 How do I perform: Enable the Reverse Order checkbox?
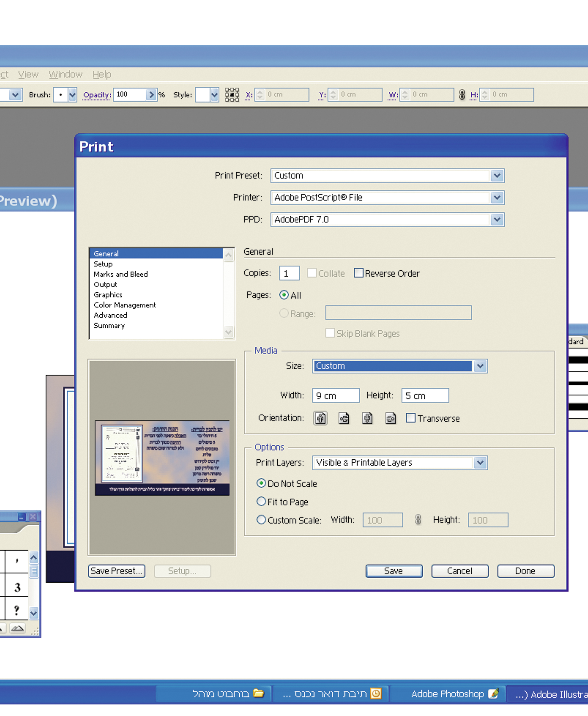[358, 273]
